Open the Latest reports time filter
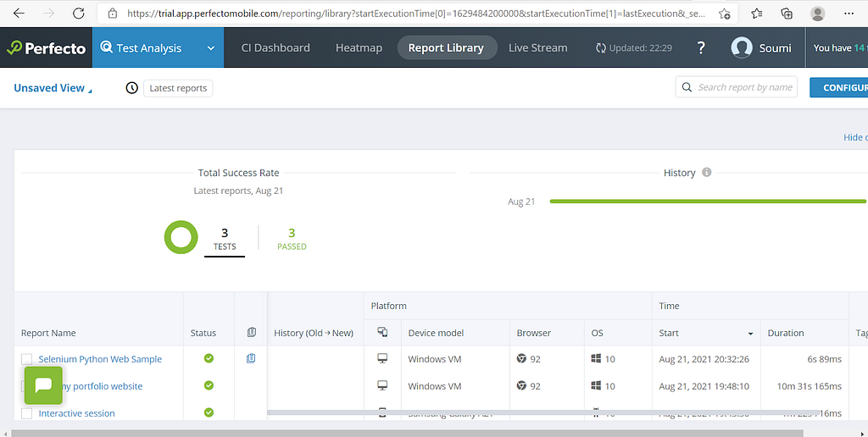868x437 pixels. pyautogui.click(x=178, y=88)
